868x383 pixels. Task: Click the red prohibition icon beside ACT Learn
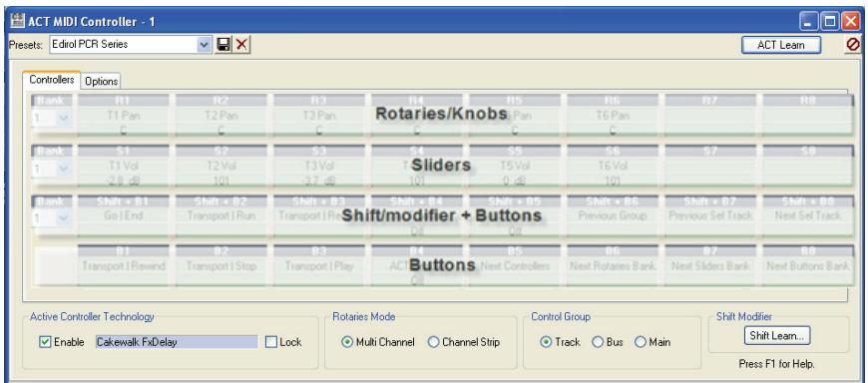[x=853, y=45]
